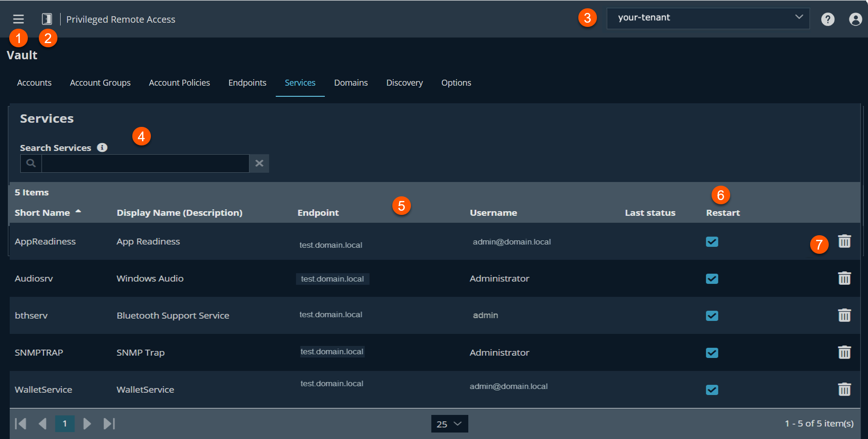Clear the search field with X
Viewport: 868px width, 439px height.
[x=259, y=163]
